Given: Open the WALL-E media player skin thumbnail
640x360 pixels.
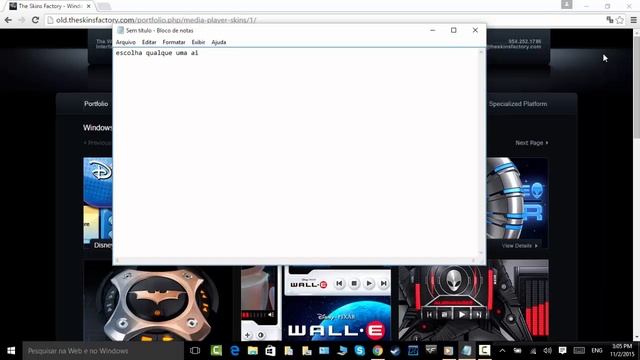Looking at the screenshot, I should pos(316,303).
